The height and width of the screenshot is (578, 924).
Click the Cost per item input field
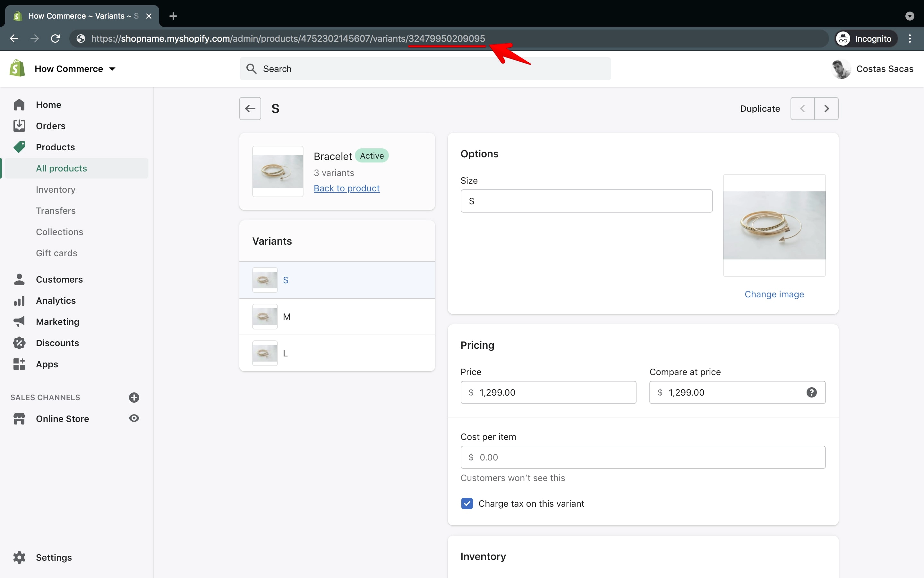click(643, 457)
